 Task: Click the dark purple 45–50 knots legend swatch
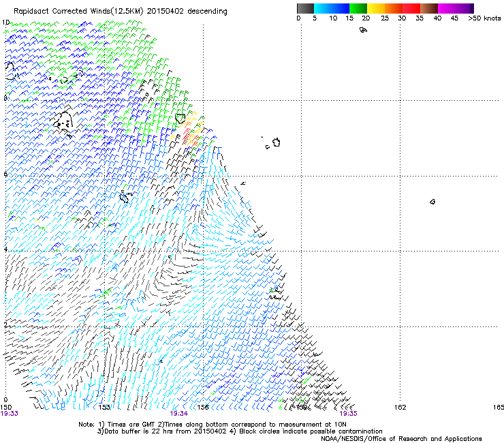(x=464, y=8)
